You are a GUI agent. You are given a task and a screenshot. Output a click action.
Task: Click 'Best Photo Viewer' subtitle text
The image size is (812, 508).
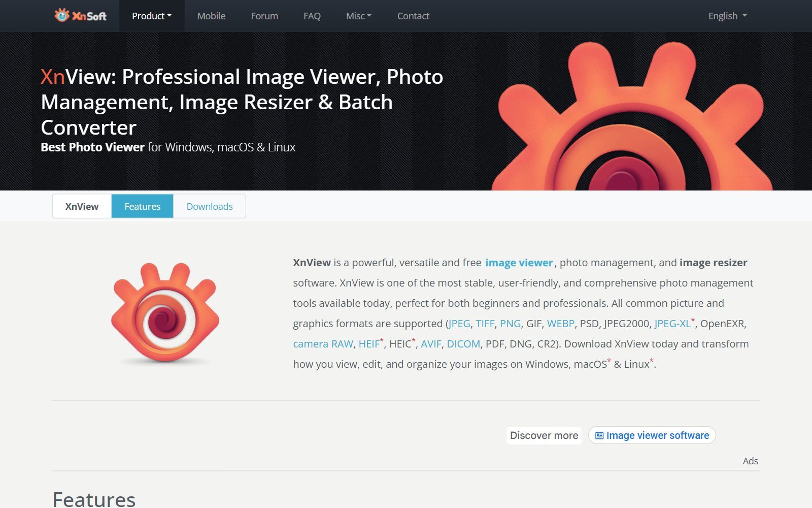92,147
